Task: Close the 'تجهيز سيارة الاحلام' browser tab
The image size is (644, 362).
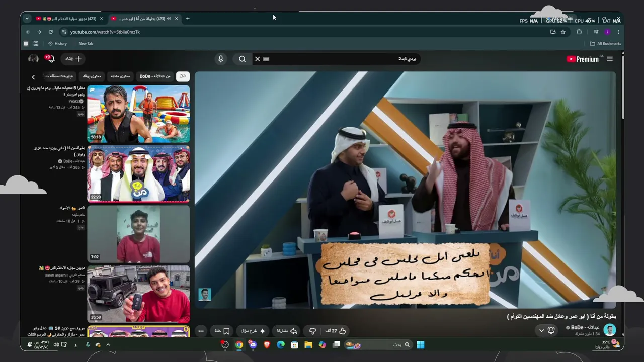Action: click(101, 19)
